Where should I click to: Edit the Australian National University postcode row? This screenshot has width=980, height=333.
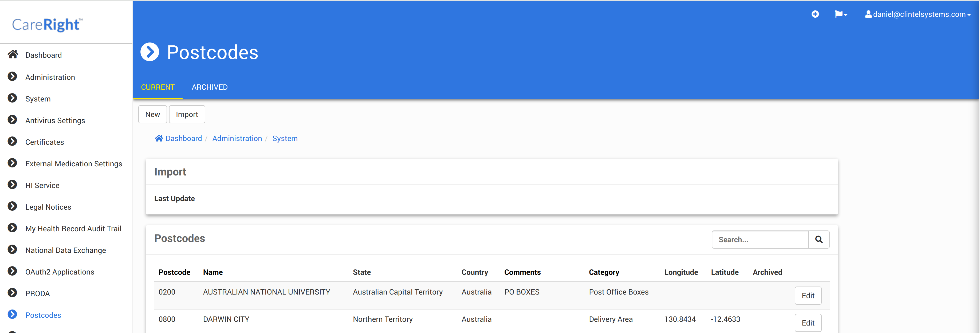click(x=808, y=296)
